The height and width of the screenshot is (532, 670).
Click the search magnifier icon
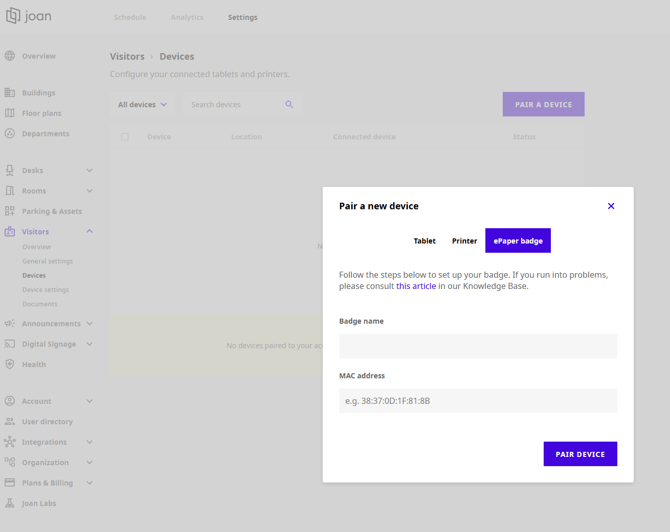(289, 104)
